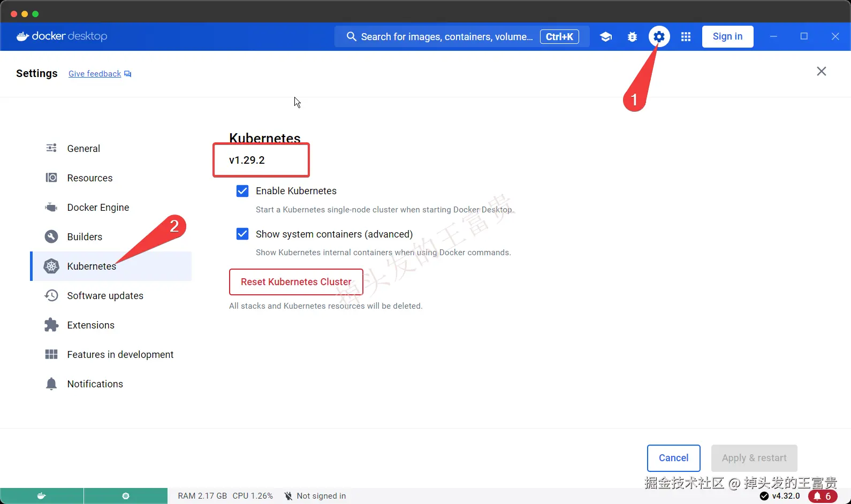Viewport: 851px width, 504px height.
Task: Click the Builders wrench icon
Action: click(x=51, y=236)
